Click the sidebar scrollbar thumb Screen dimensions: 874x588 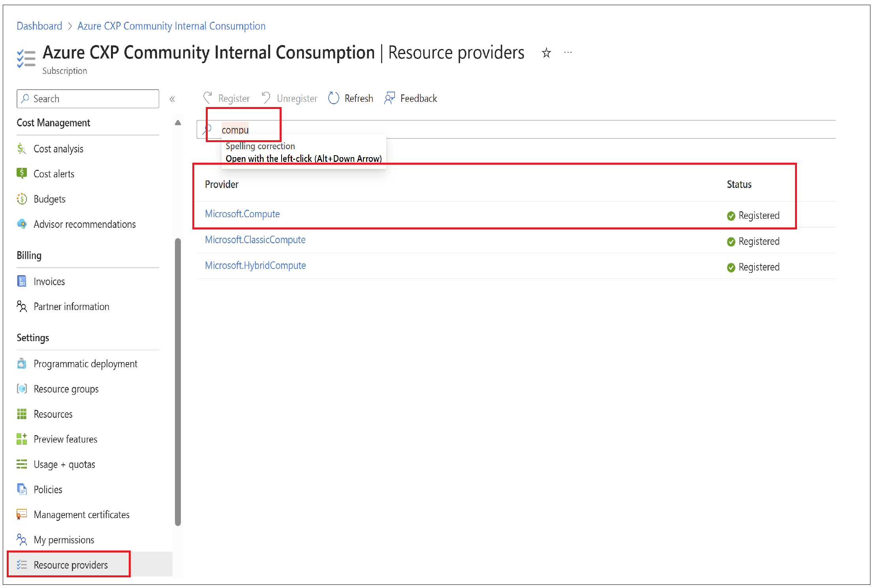click(178, 382)
